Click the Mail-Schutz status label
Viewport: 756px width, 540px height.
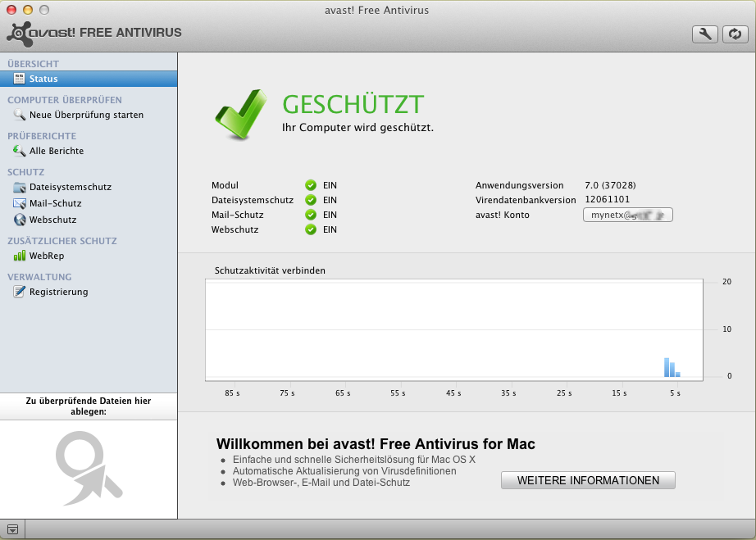pos(237,215)
